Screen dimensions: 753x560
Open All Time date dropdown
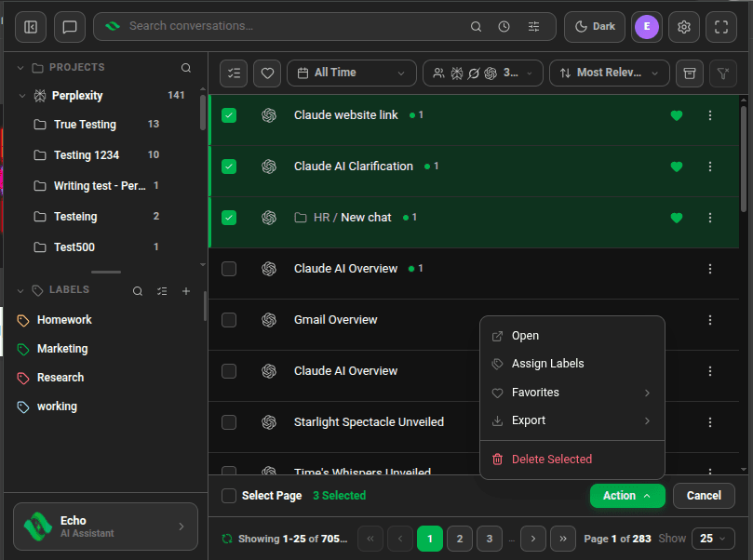click(352, 73)
